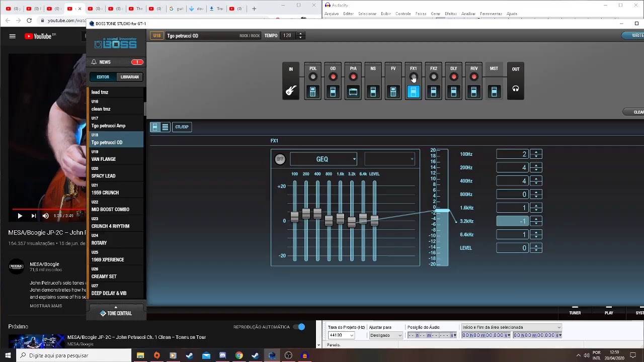This screenshot has width=644, height=362.
Task: Open the GEQ effect type dropdown
Action: click(x=324, y=159)
